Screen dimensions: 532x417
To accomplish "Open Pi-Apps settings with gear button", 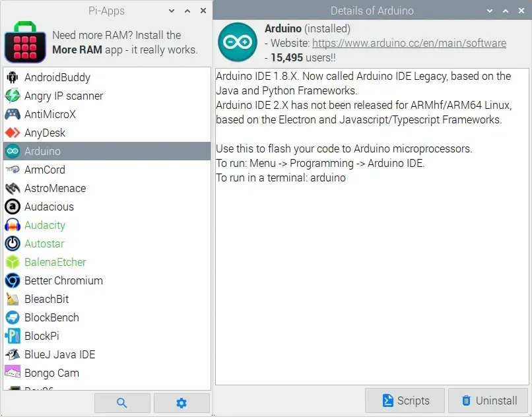I will (x=182, y=403).
